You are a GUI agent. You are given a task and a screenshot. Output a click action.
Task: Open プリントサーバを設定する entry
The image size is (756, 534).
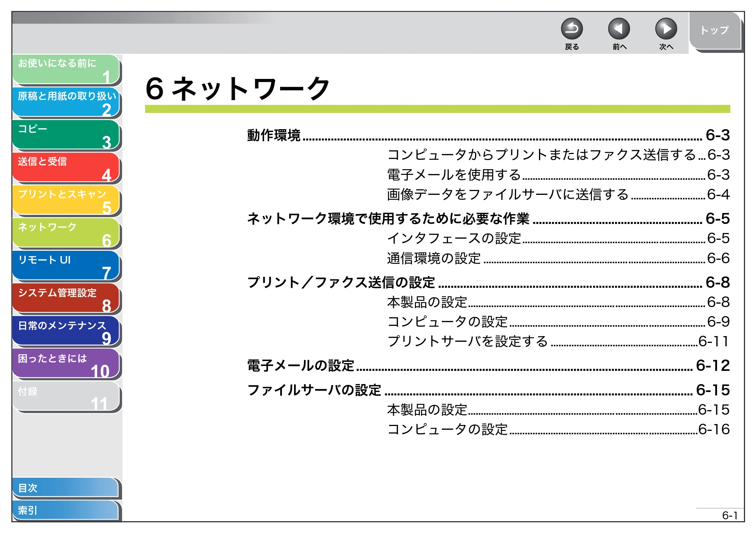[558, 341]
